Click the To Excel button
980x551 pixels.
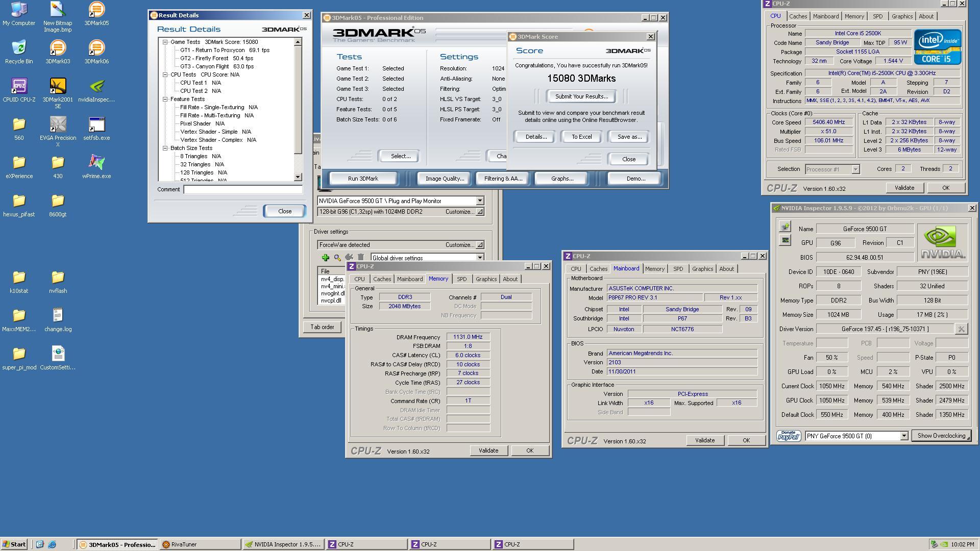(581, 137)
